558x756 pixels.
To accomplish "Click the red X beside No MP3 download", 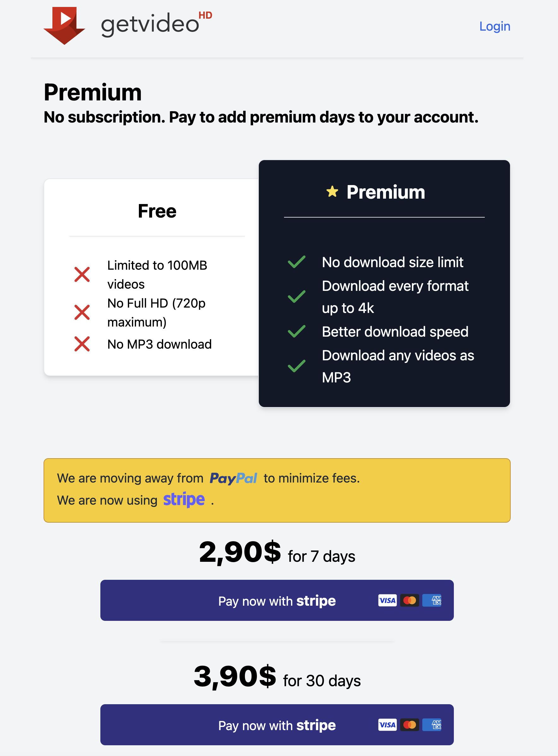I will 82,344.
